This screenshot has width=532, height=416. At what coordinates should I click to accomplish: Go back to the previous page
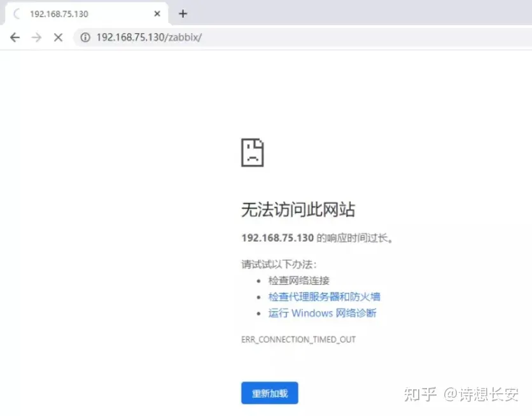click(x=15, y=38)
